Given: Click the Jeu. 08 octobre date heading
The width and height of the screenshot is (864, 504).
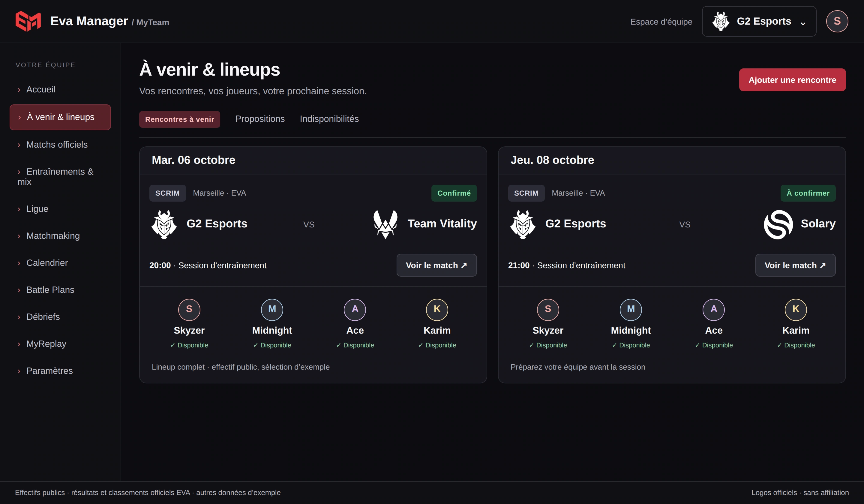Looking at the screenshot, I should [552, 160].
